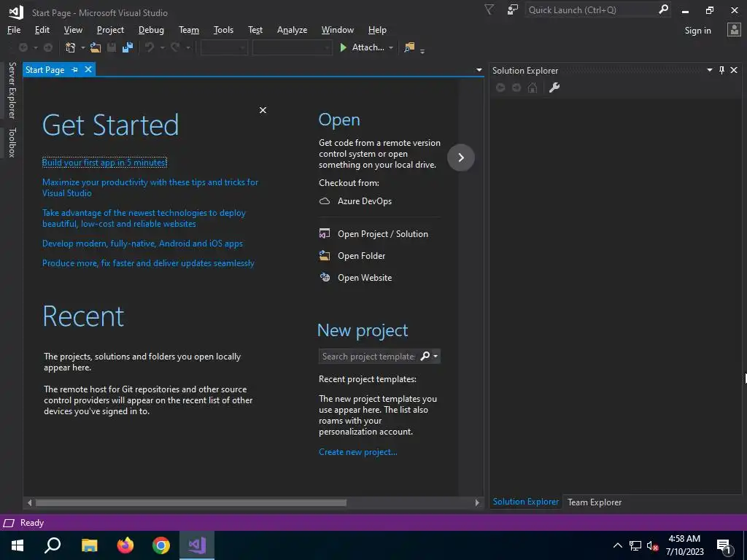The height and width of the screenshot is (560, 747).
Task: Click the Open File toolbar icon
Action: coord(96,47)
